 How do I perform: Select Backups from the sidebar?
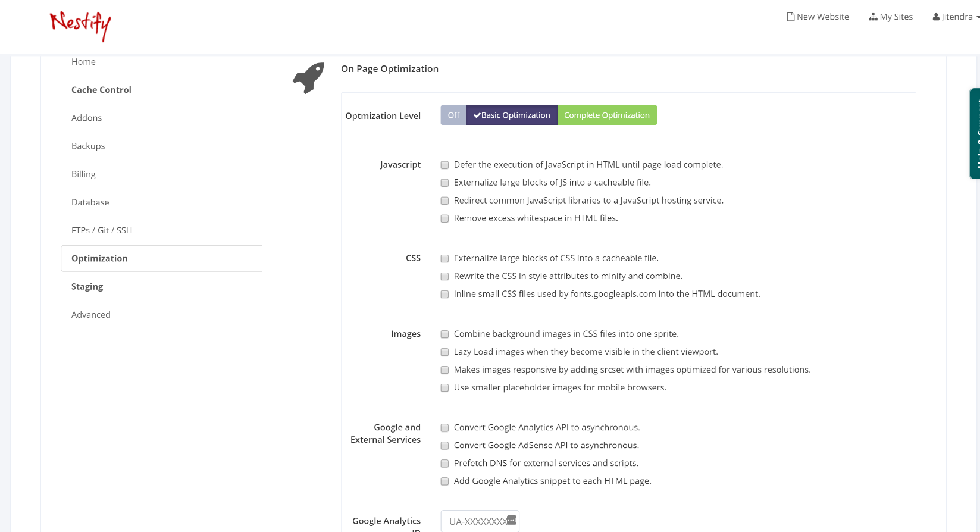pyautogui.click(x=87, y=146)
